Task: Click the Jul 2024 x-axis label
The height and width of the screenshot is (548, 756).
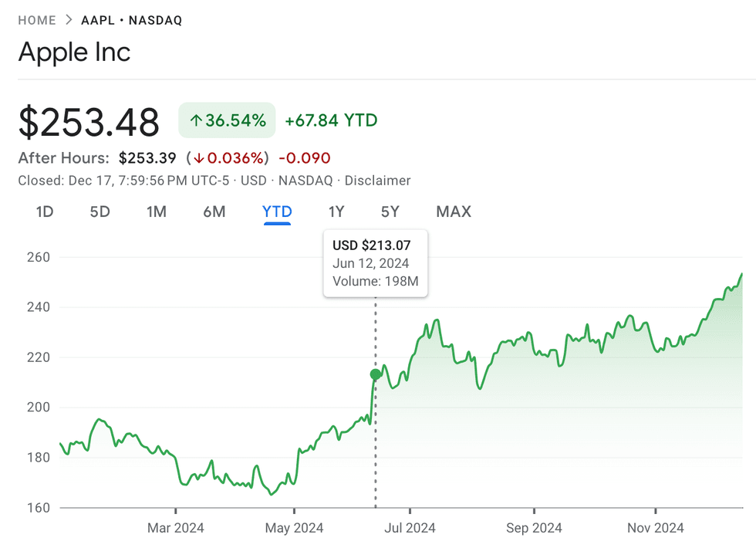Action: tap(410, 528)
